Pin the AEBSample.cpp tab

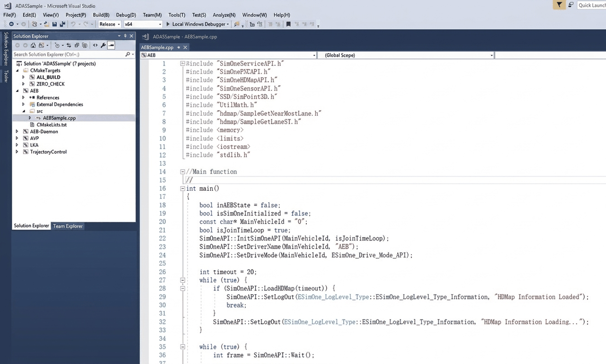pyautogui.click(x=179, y=47)
